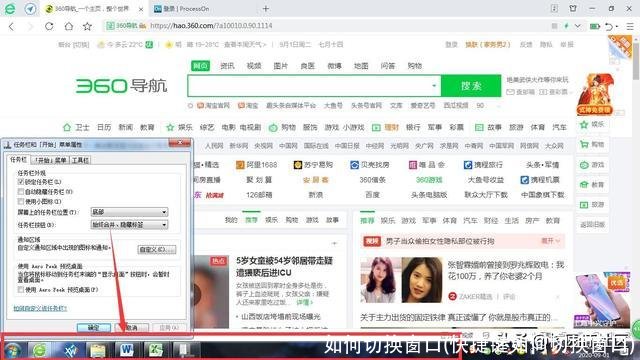The image size is (640, 360).
Task: Open the 任务栏按钮 combine dropdown
Action: coord(129,225)
